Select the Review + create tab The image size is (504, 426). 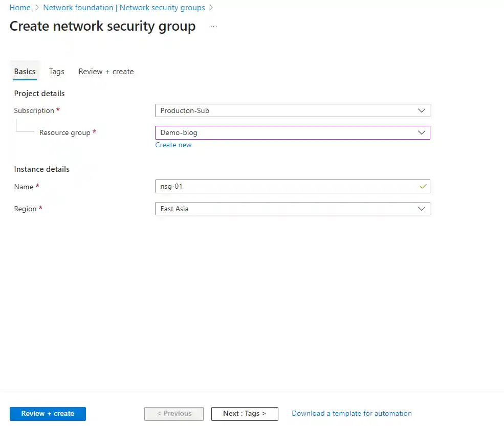point(106,72)
